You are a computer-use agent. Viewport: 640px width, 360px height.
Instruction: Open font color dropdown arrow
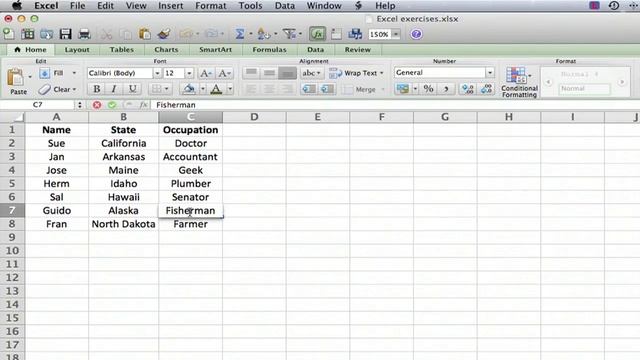point(230,89)
